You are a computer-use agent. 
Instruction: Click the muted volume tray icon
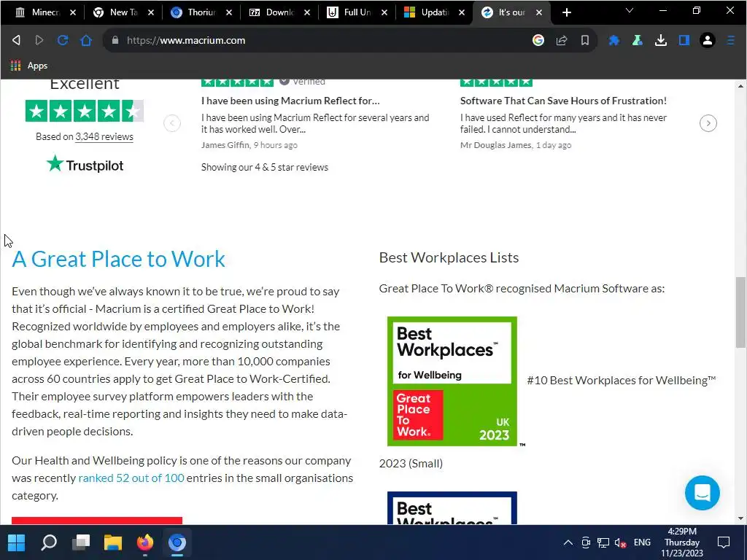(x=620, y=542)
